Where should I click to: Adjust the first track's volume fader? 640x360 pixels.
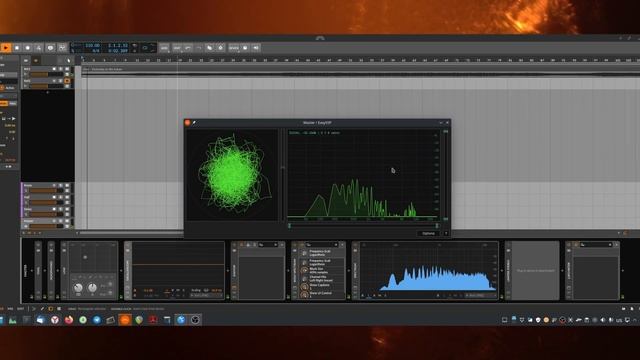(47, 74)
